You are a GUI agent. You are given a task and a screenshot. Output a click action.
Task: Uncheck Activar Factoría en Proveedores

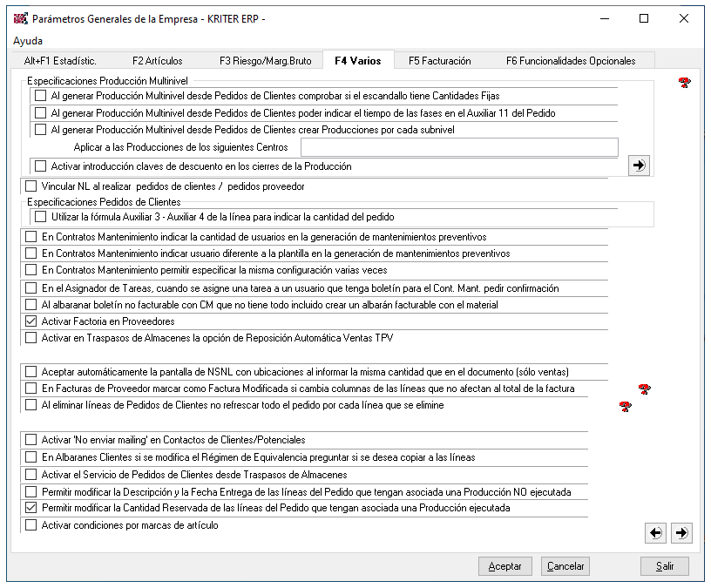pos(32,321)
